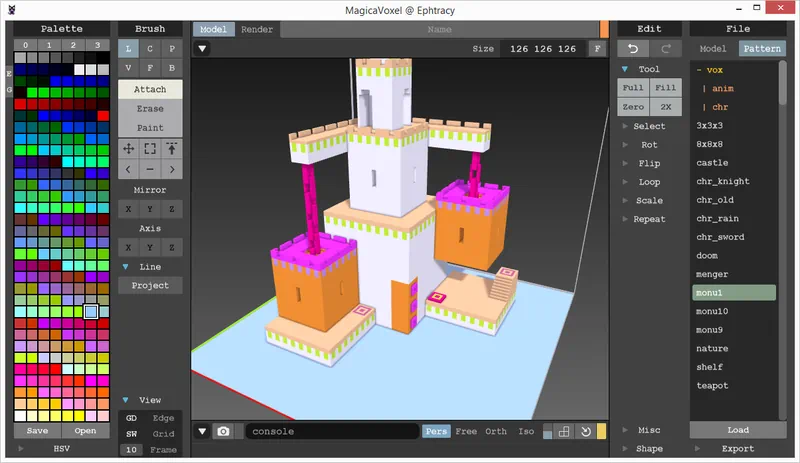Select the box selection brush tool

[x=150, y=148]
